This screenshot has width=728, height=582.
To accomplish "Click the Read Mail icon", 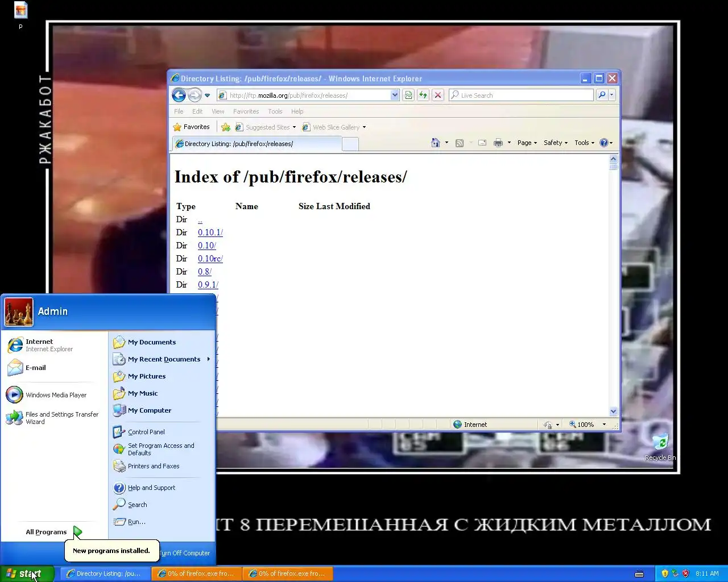I will pyautogui.click(x=482, y=143).
